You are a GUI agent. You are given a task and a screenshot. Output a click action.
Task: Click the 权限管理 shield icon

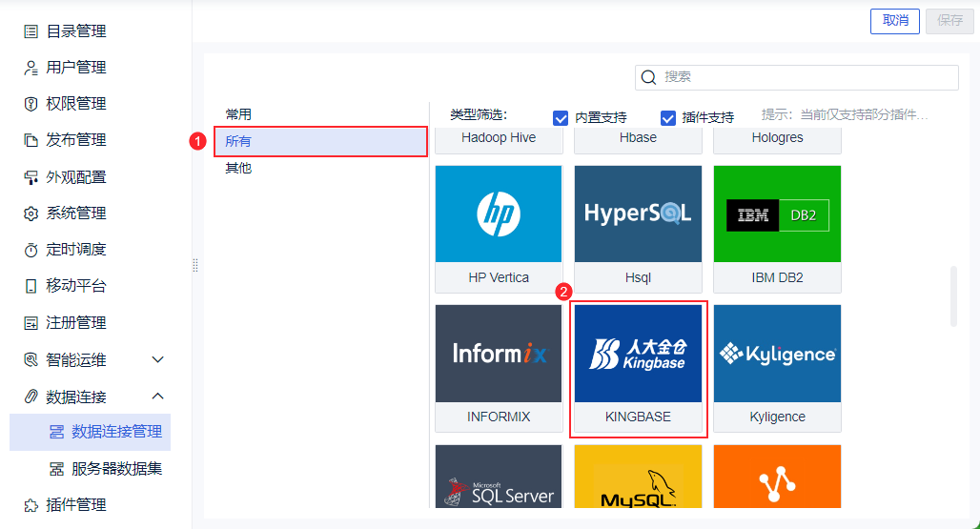[x=31, y=104]
